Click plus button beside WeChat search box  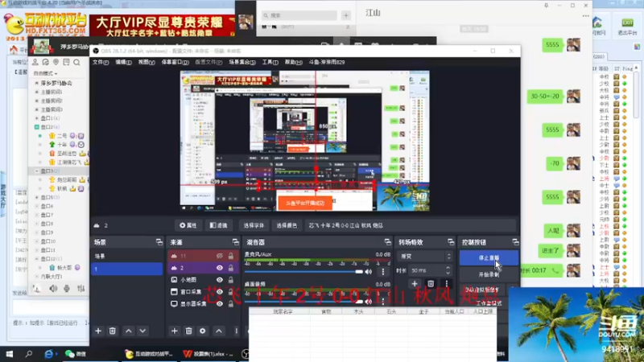tap(346, 15)
